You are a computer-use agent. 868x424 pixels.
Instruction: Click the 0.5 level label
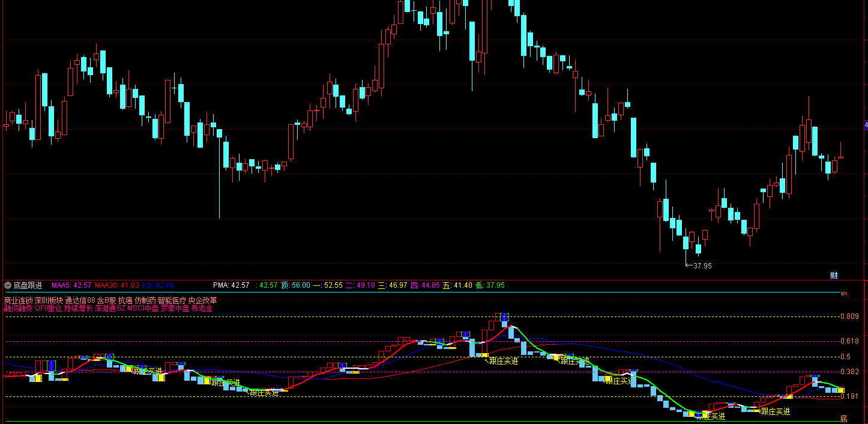(x=845, y=357)
